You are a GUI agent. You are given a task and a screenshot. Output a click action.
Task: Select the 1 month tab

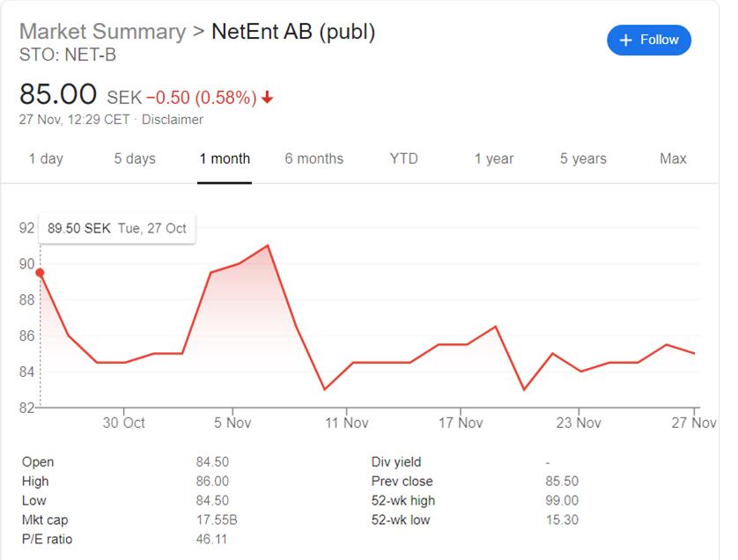tap(225, 158)
